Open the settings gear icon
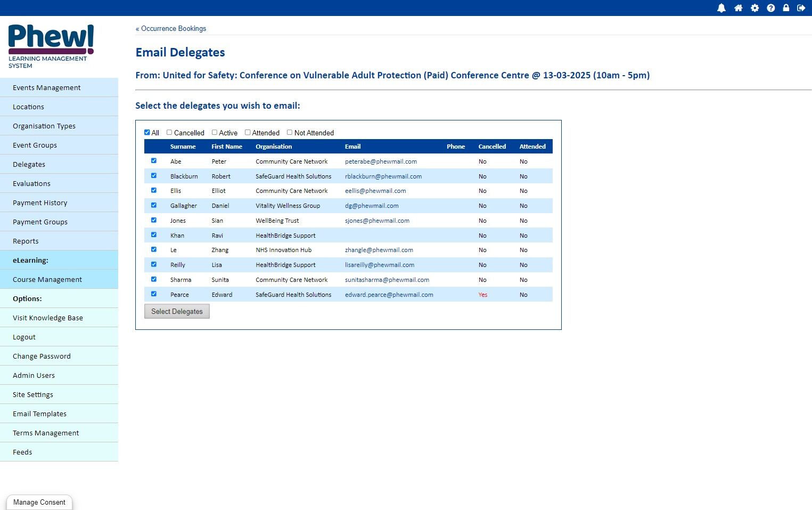 click(x=754, y=8)
